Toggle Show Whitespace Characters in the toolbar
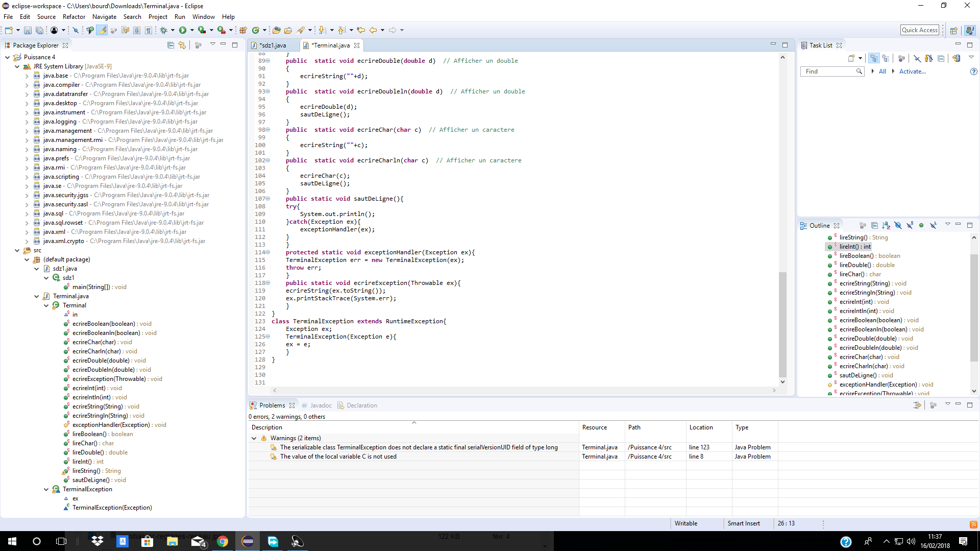This screenshot has height=551, width=980. (x=149, y=30)
